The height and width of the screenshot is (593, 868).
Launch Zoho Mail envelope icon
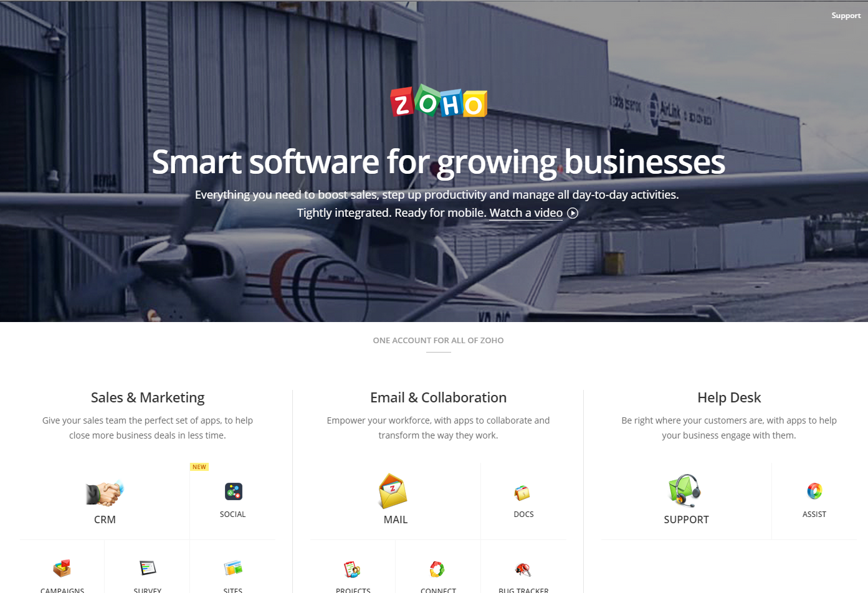tap(393, 491)
